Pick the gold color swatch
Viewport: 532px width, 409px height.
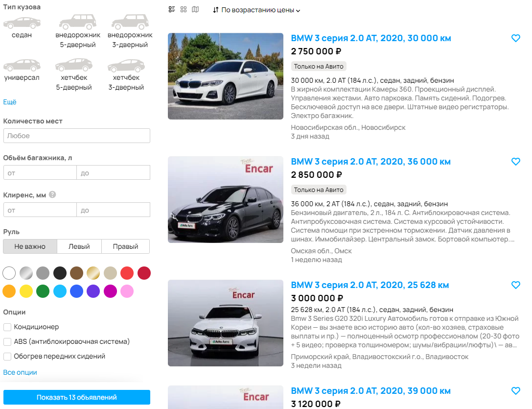coord(93,273)
